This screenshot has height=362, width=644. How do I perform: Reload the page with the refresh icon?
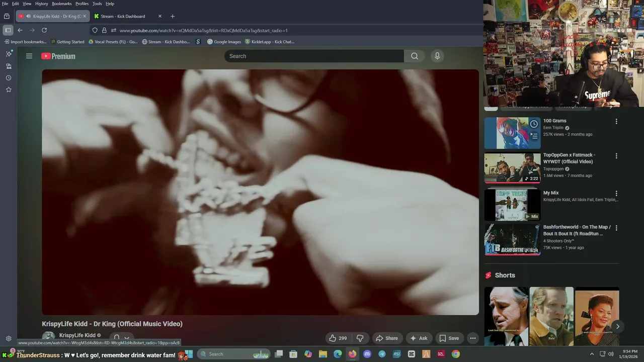pos(44,30)
